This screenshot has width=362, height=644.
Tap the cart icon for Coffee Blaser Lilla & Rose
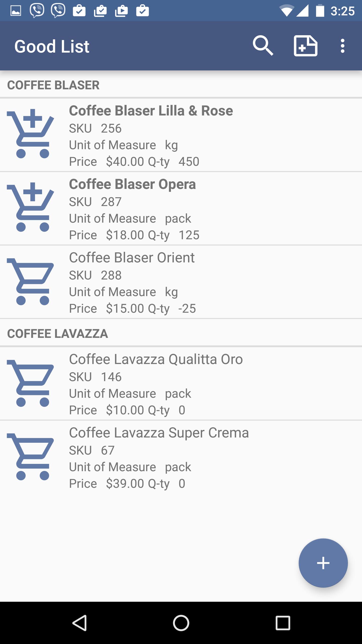point(31,134)
